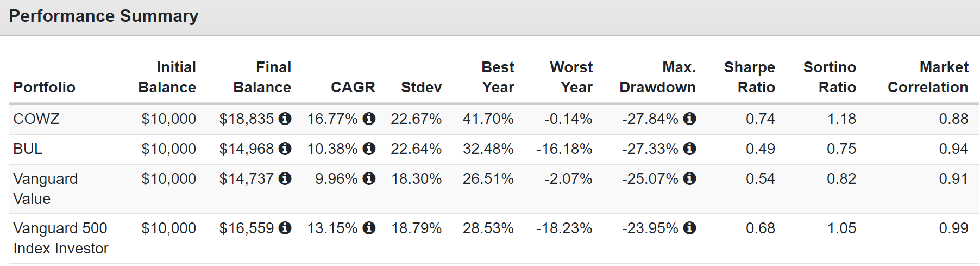Click the Performance Summary panel header

click(x=490, y=17)
